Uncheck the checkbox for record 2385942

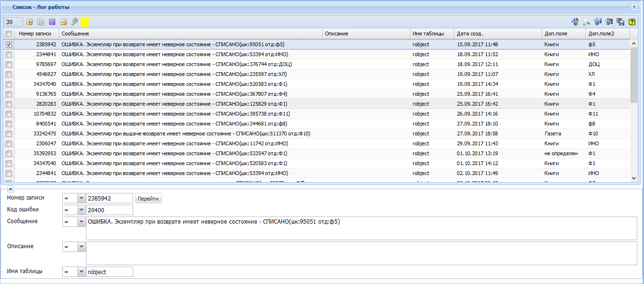coord(8,44)
